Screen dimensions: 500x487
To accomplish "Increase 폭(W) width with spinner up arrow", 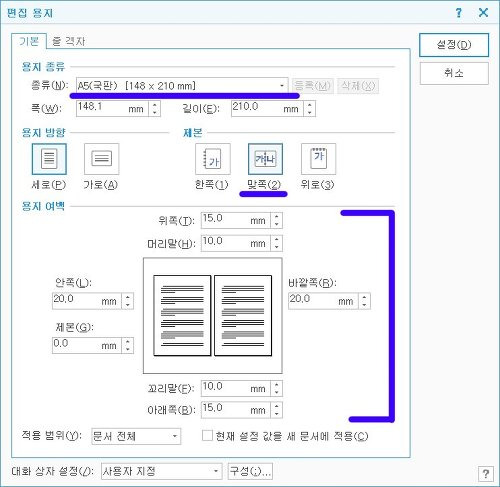I will pos(154,105).
